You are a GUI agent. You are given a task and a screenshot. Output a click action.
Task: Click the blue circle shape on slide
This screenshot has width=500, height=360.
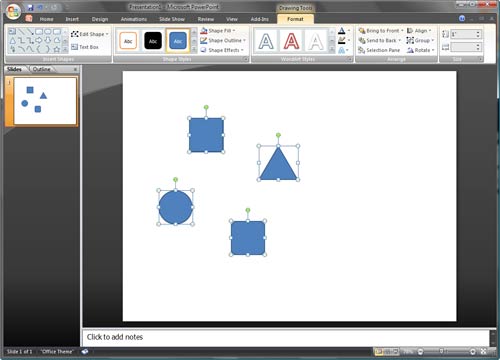coord(176,207)
